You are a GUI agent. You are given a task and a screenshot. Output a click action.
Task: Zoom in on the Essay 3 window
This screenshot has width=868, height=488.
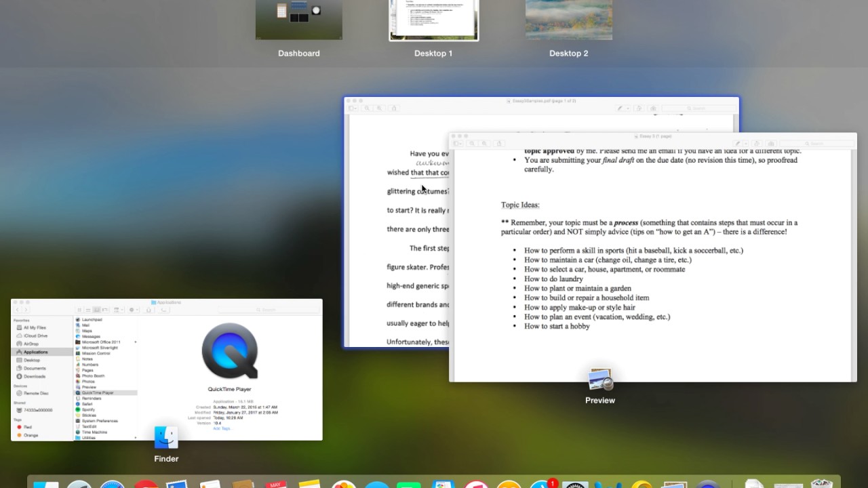click(x=485, y=144)
